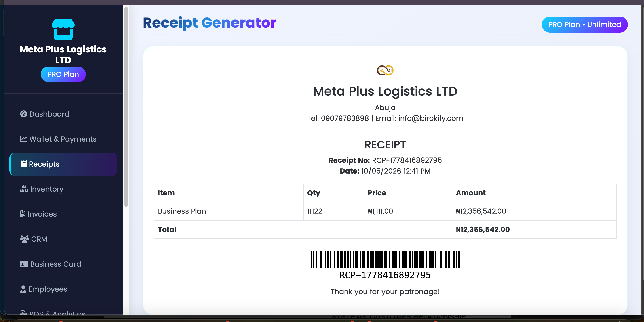Viewport: 644px width, 322px height.
Task: Click the sidebar vertical scrollbar
Action: [126, 107]
